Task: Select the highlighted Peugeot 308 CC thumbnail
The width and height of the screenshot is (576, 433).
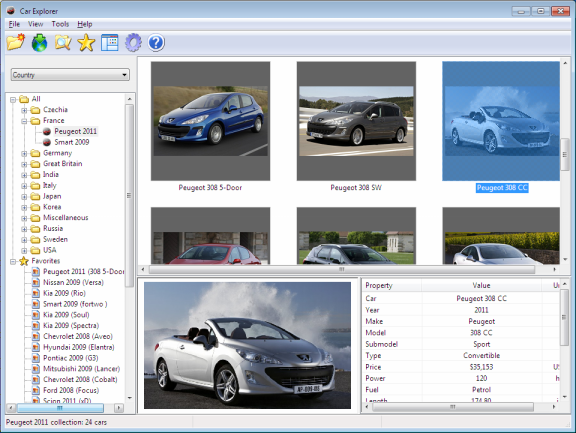Action: pos(501,121)
